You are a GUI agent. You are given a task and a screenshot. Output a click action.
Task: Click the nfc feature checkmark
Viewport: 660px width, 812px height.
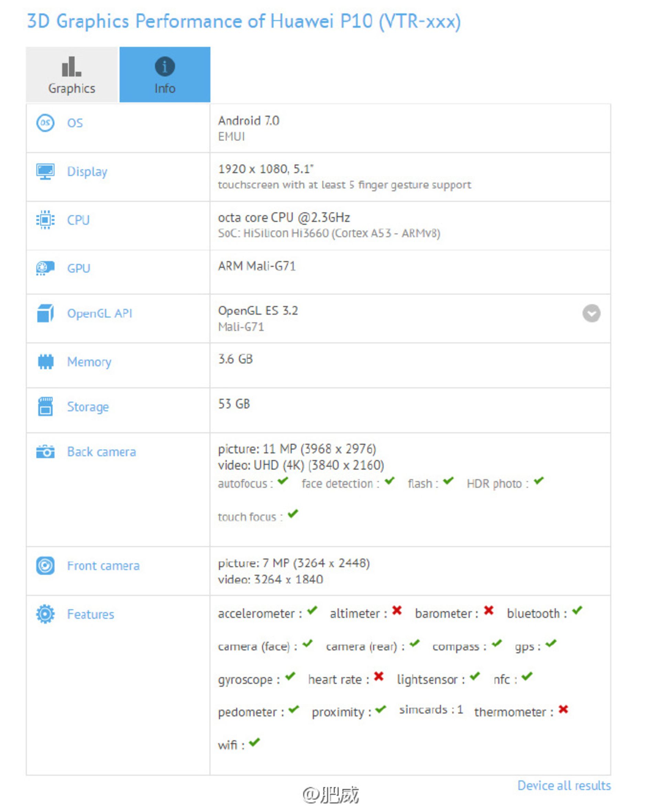(527, 677)
